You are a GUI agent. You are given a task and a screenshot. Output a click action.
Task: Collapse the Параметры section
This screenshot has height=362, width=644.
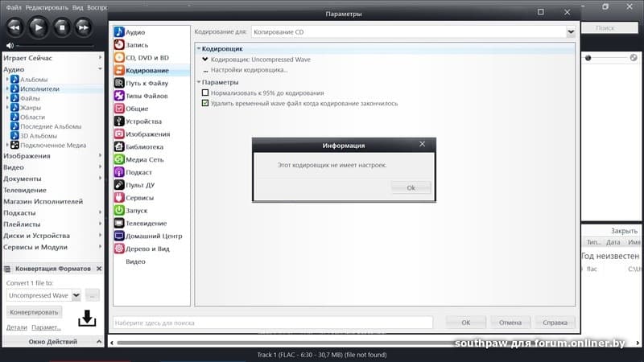pyautogui.click(x=199, y=82)
